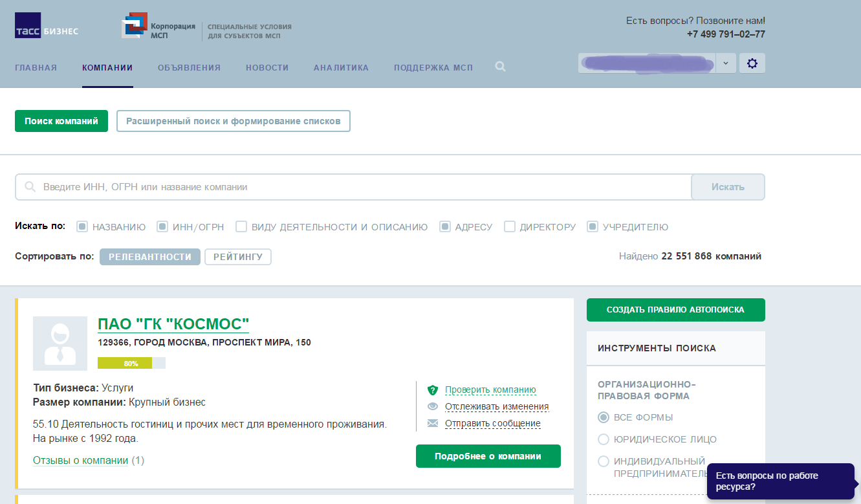Click the Проверить компанию link

(x=490, y=390)
